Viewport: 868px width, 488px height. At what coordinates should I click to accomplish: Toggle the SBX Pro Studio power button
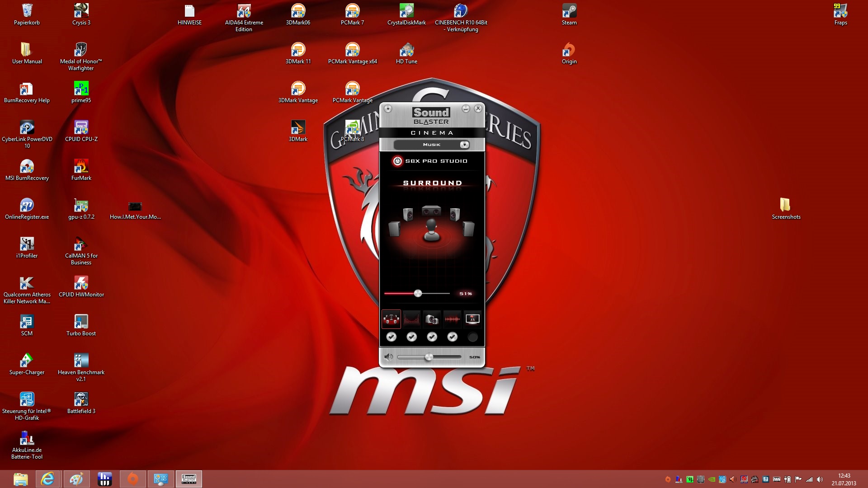397,161
